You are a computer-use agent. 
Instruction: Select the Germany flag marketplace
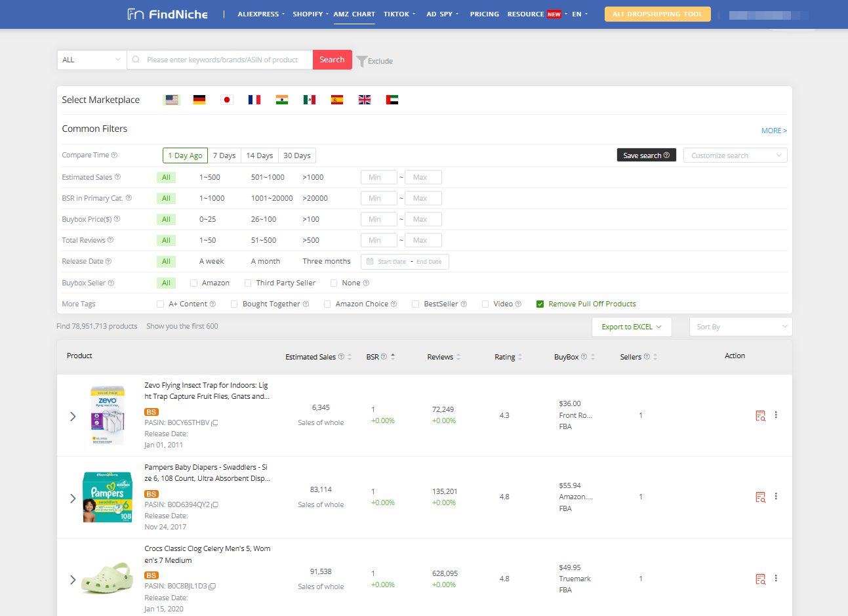(199, 100)
